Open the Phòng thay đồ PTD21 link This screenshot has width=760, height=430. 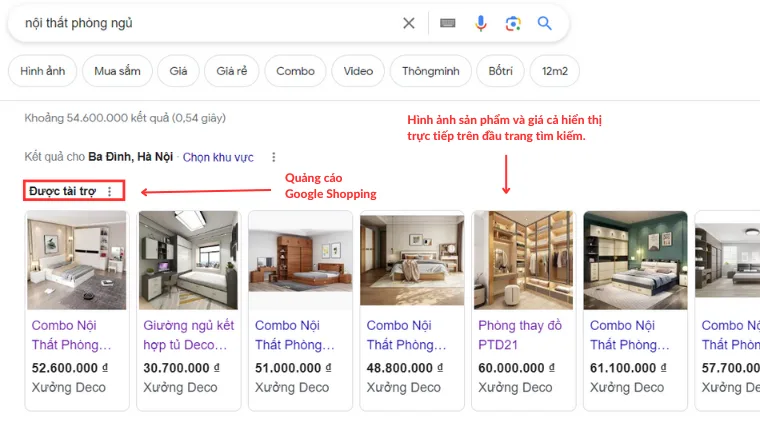point(520,335)
